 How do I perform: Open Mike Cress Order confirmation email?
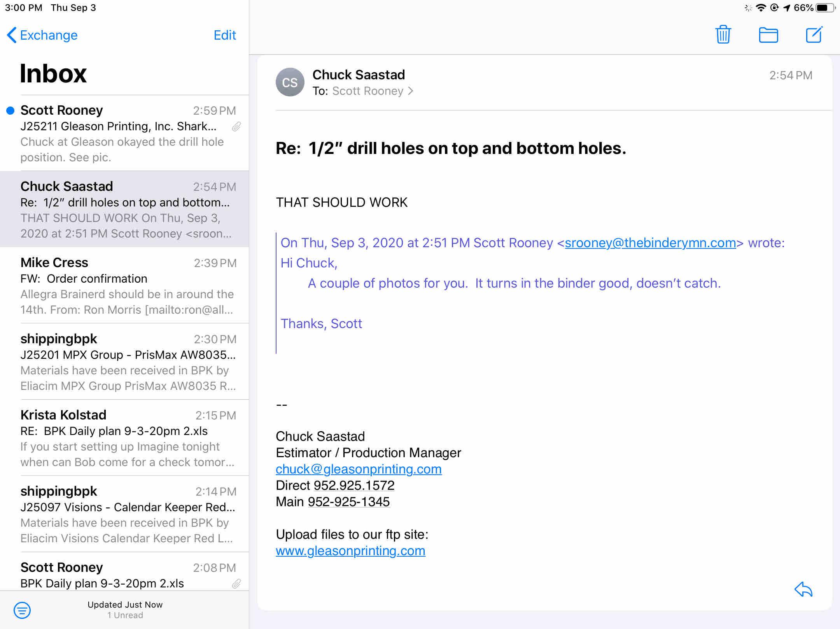(x=124, y=286)
